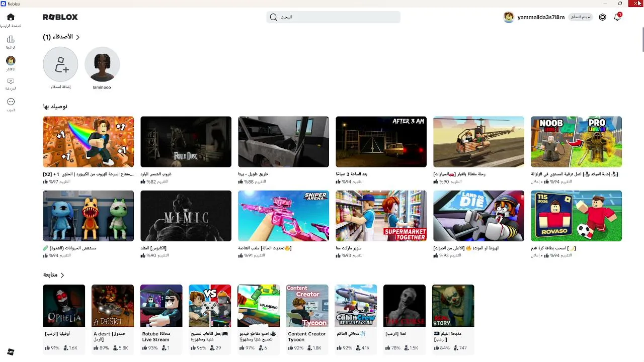Click the 'إضافة أصدقاء' add friends label
The width and height of the screenshot is (644, 362).
60,87
